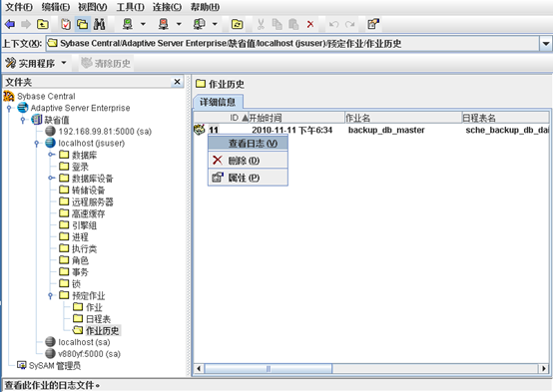Click the Disconnect server icon

(164, 24)
